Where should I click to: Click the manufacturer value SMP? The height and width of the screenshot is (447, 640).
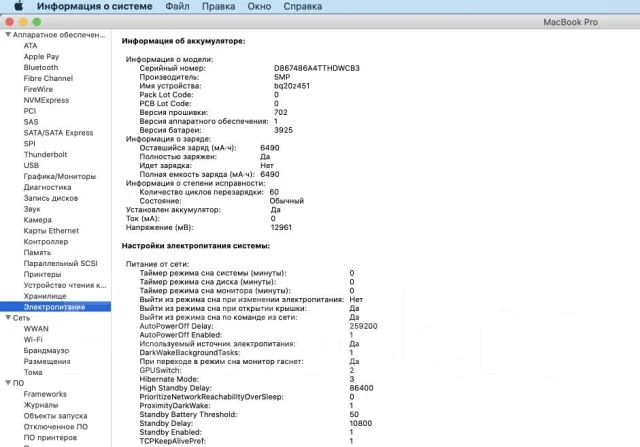[x=282, y=77]
